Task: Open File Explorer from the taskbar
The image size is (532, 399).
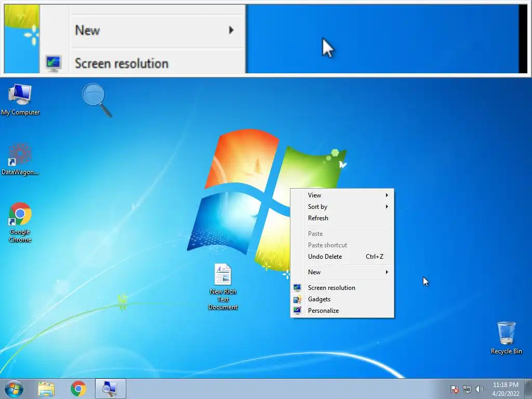Action: (x=46, y=389)
